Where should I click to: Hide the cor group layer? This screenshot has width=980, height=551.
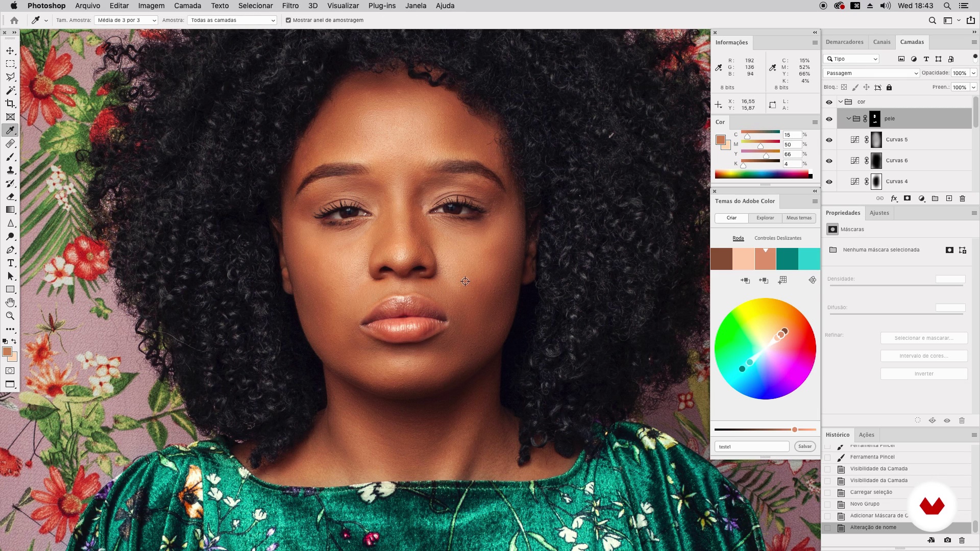[x=829, y=102]
